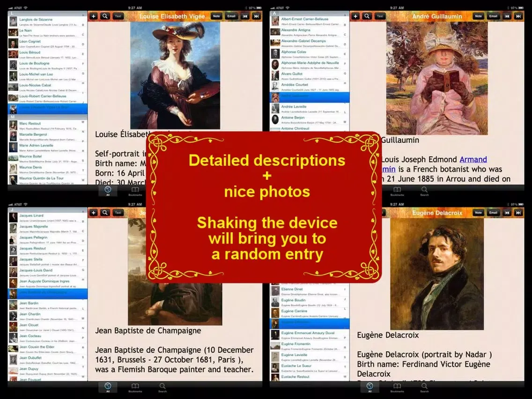
Task: Skip to next entry in the André Guillaumin screen
Action: [518, 16]
